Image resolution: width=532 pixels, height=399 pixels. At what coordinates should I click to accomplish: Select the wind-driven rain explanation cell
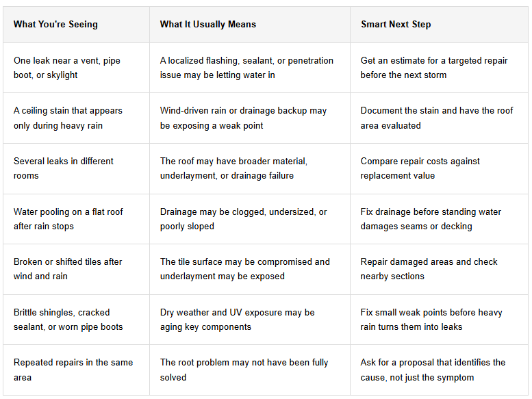coord(250,118)
